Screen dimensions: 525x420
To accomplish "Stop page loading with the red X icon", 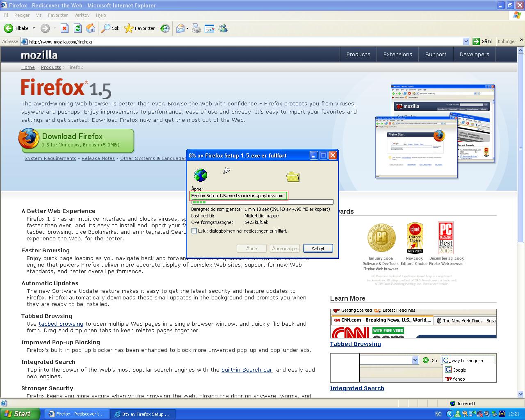I will point(64,28).
